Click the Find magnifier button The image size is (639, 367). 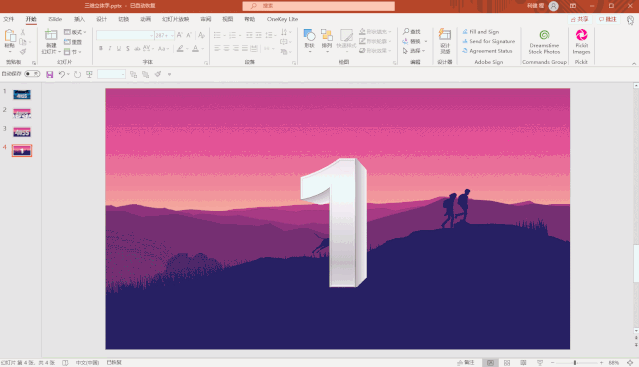(x=411, y=31)
